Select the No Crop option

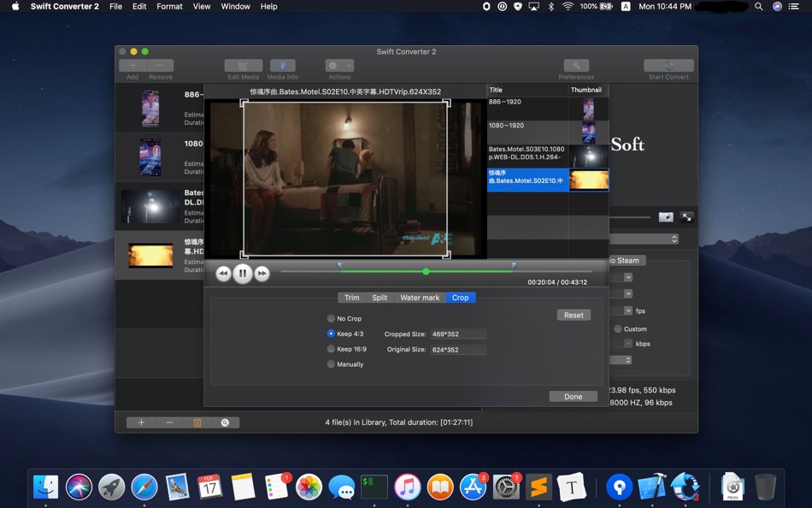point(331,318)
